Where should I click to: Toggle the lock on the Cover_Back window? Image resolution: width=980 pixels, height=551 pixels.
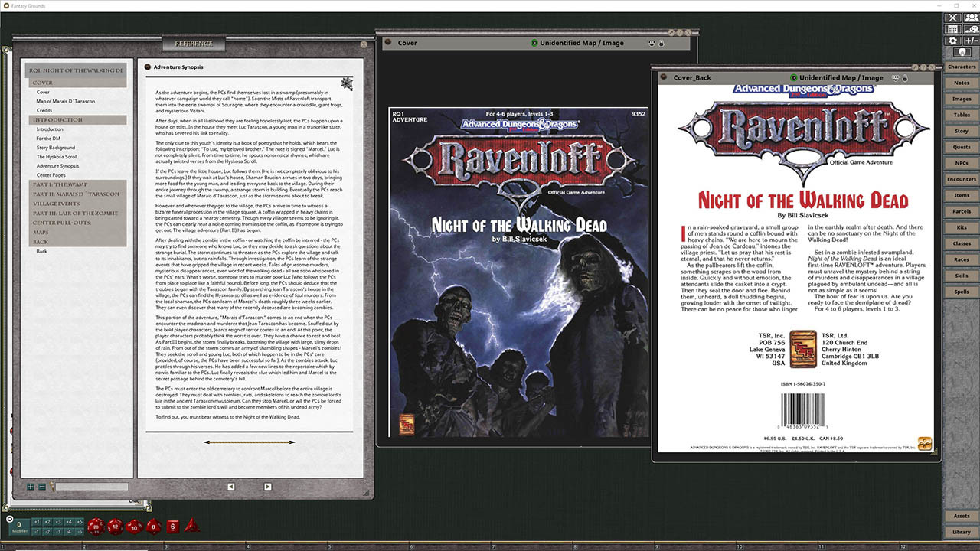(904, 78)
